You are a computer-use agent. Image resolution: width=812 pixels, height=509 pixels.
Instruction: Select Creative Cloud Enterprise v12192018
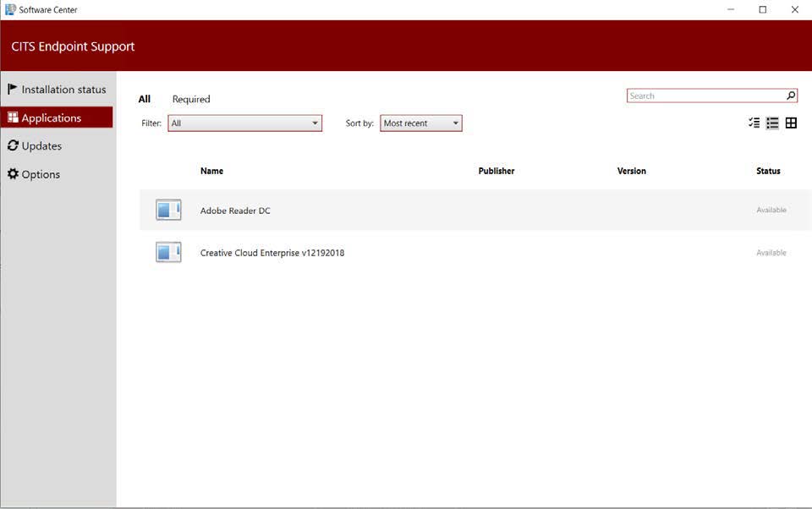coord(475,253)
